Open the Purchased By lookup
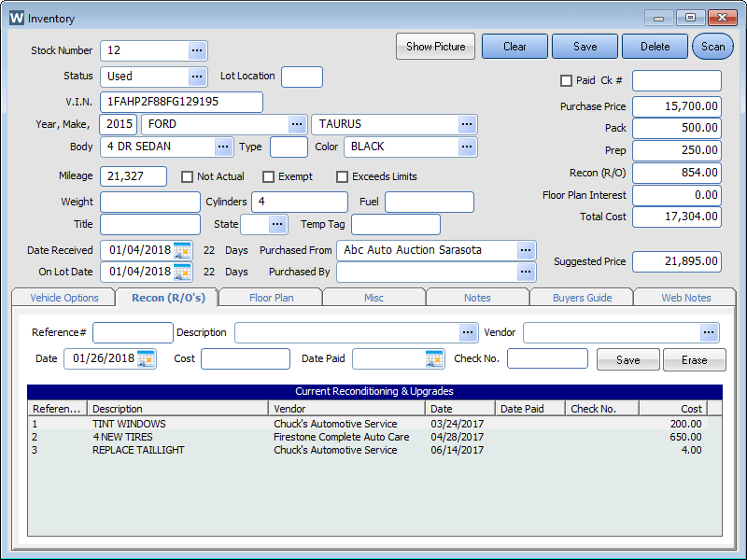The width and height of the screenshot is (747, 560). click(x=526, y=272)
